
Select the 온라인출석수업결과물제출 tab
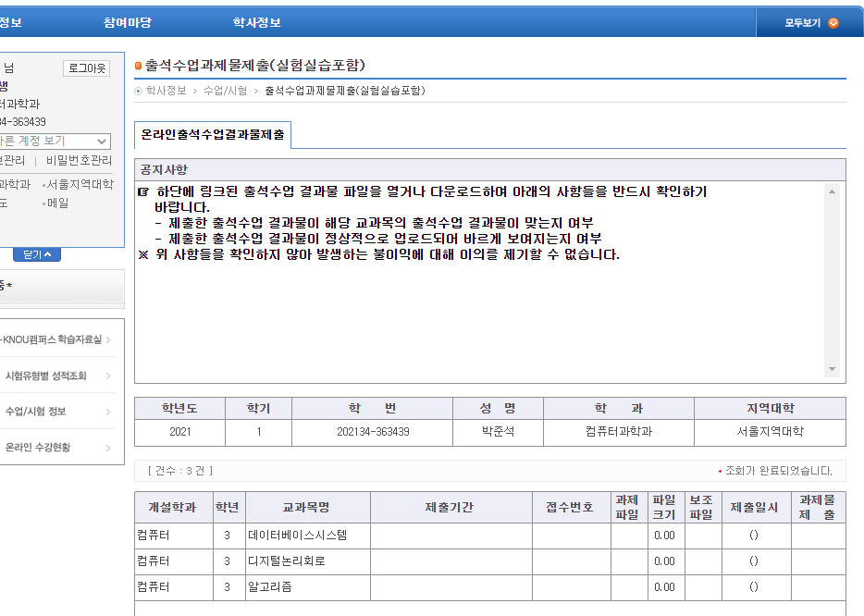click(x=213, y=135)
